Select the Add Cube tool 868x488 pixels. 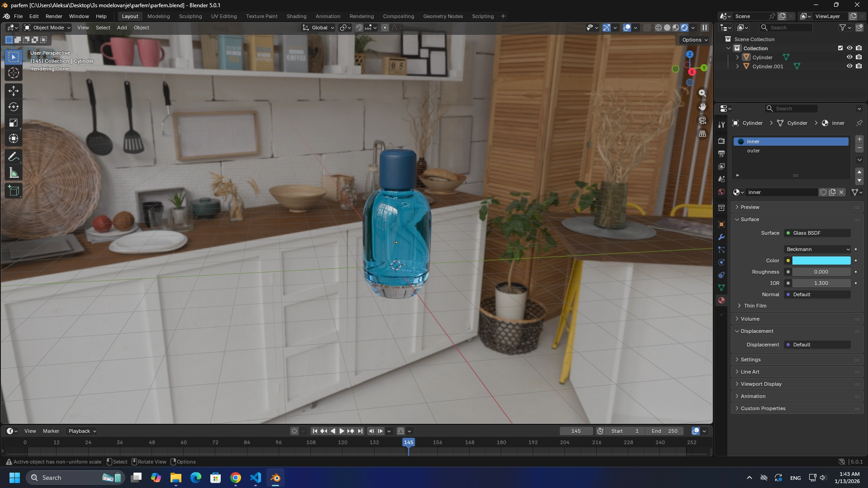pos(14,191)
